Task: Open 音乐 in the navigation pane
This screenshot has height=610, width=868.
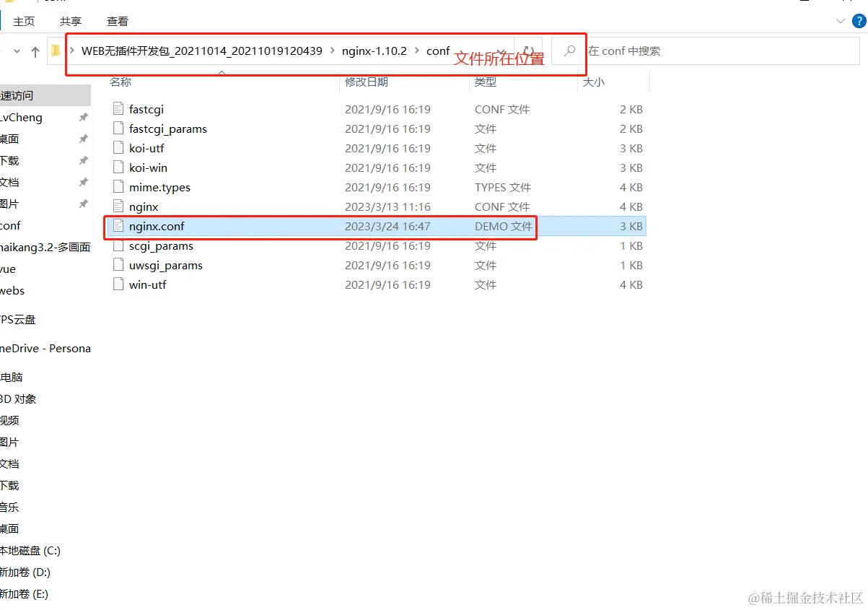Action: [x=9, y=507]
